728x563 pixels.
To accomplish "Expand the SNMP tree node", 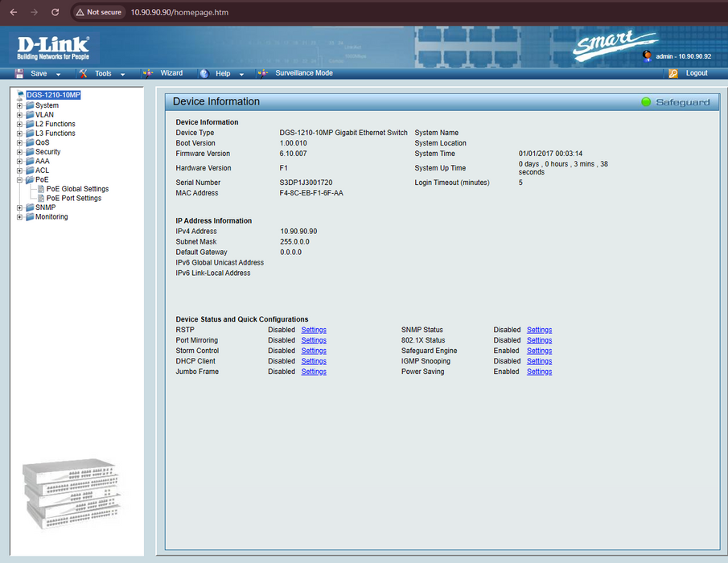I will point(19,208).
